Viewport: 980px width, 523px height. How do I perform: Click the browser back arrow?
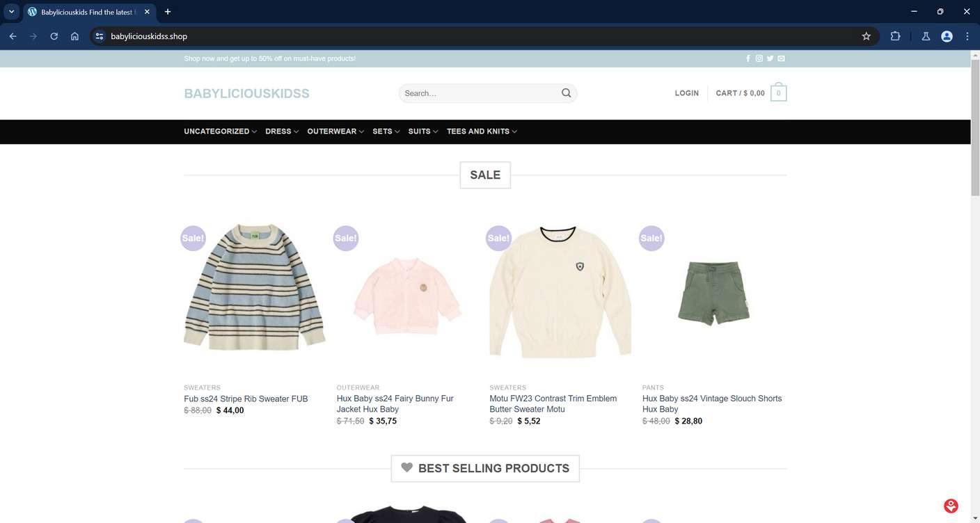(13, 36)
